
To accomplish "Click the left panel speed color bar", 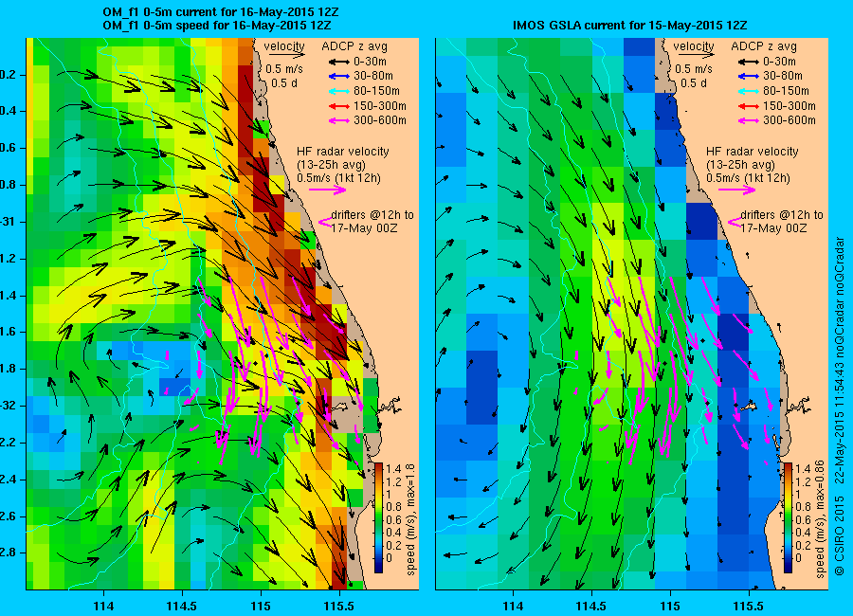I will (x=378, y=517).
